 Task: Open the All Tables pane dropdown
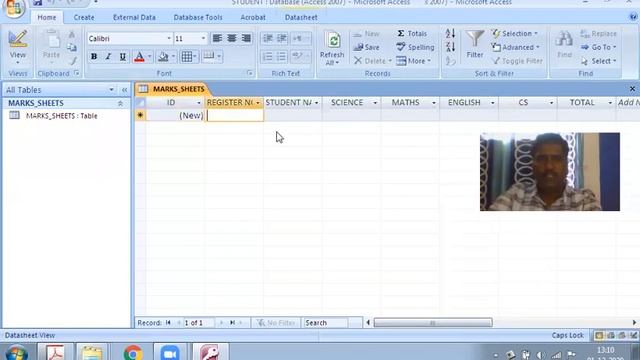point(111,90)
